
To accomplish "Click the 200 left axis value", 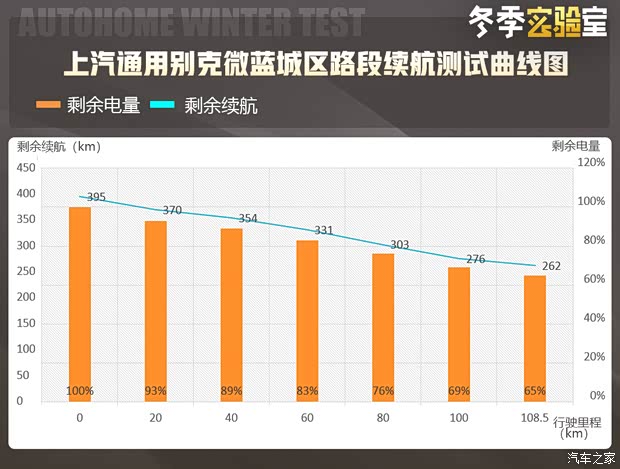I will tap(26, 297).
